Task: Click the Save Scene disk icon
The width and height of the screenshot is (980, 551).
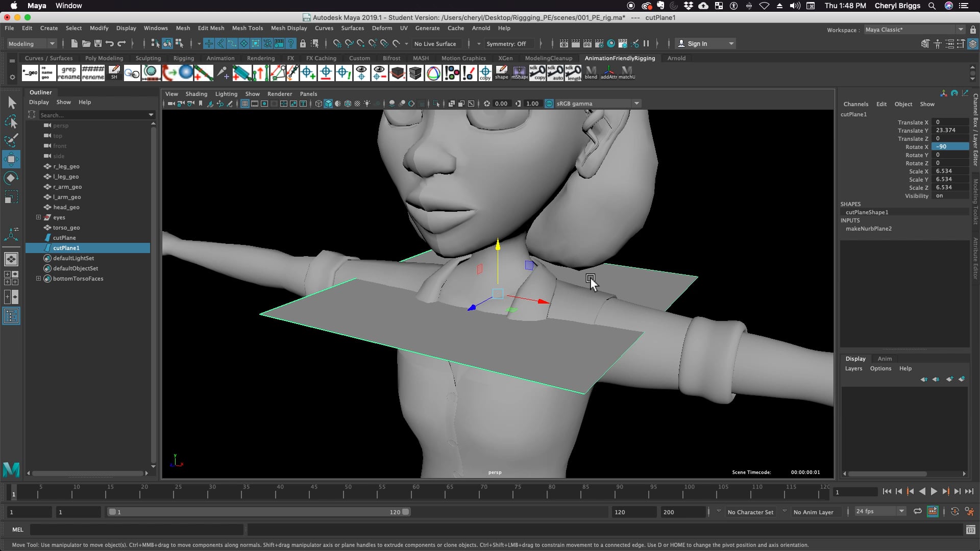Action: (x=97, y=43)
